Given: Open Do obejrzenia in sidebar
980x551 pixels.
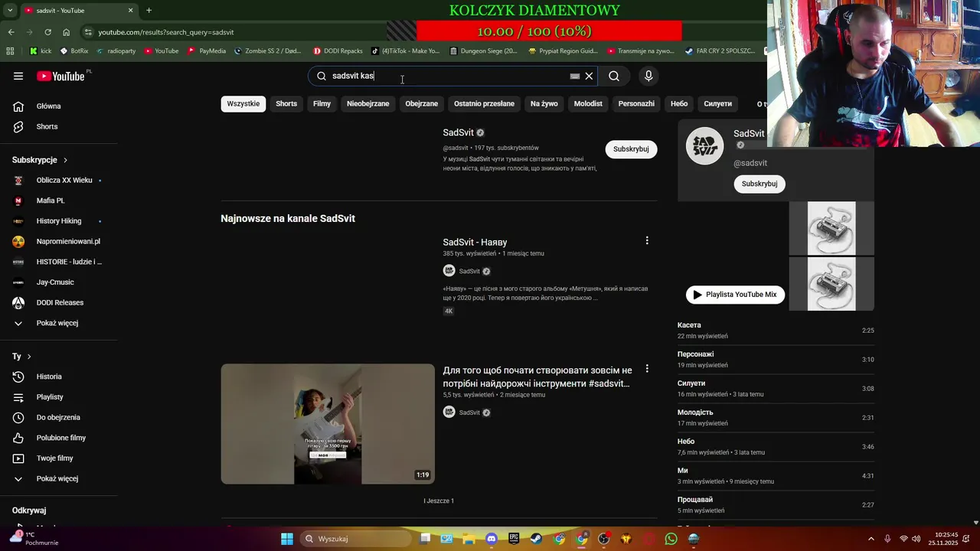Looking at the screenshot, I should click(x=59, y=417).
